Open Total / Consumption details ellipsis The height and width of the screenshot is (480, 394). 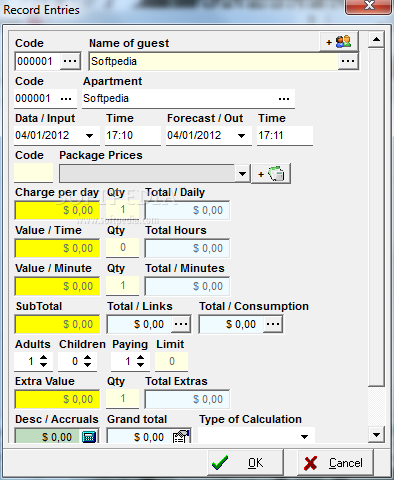click(x=273, y=324)
